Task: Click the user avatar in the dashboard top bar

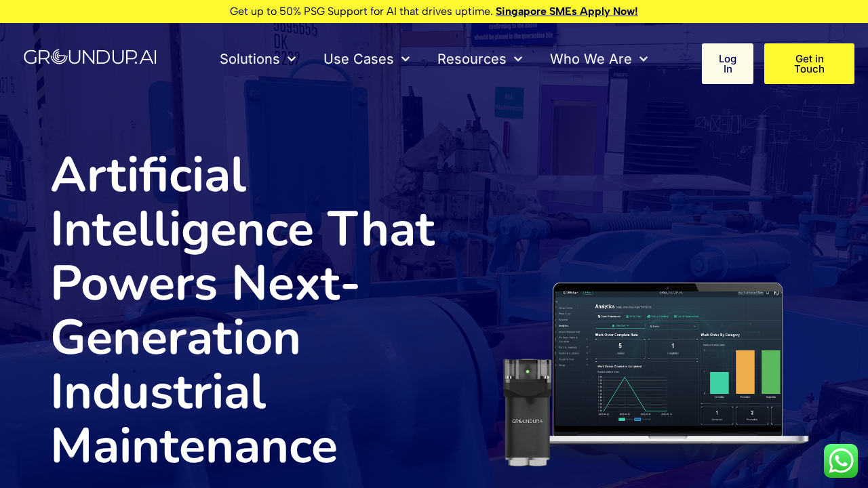Action: [x=777, y=293]
